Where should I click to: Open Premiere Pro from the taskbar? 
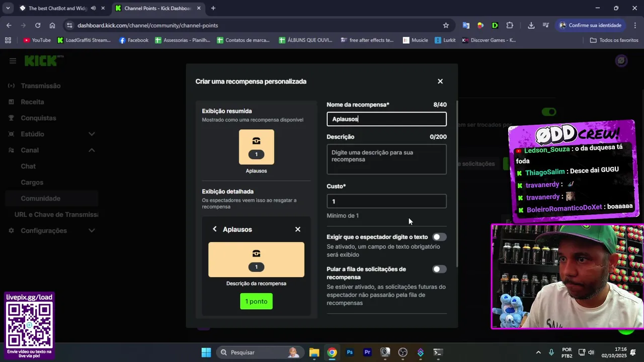tap(367, 352)
